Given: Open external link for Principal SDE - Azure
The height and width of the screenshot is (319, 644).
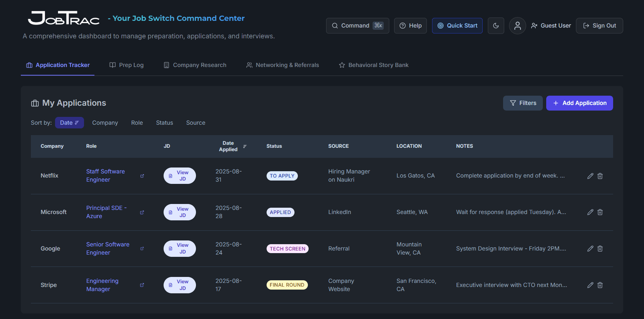Looking at the screenshot, I should point(142,213).
